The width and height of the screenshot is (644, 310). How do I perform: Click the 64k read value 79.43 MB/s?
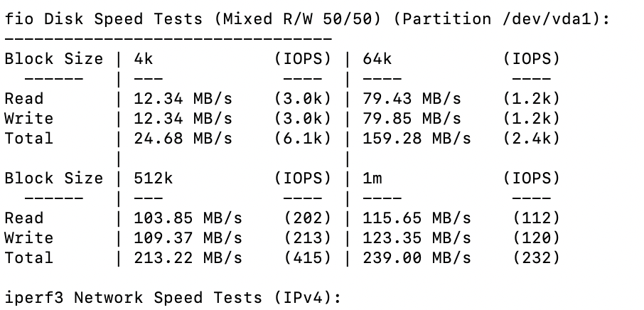tap(412, 99)
